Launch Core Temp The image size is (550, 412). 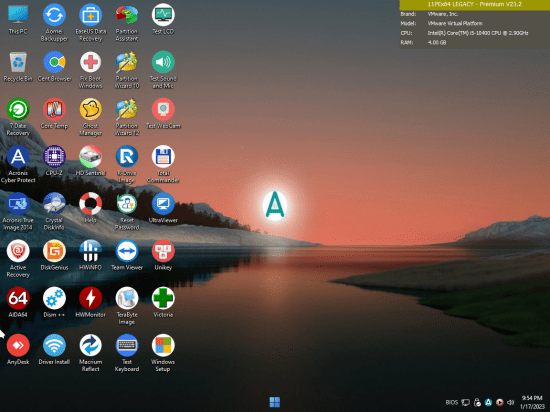pyautogui.click(x=54, y=114)
